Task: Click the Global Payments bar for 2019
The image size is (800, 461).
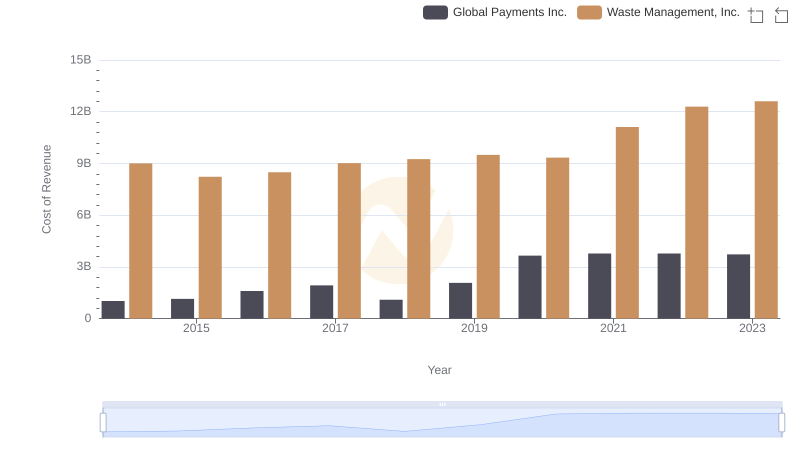Action: (x=460, y=300)
